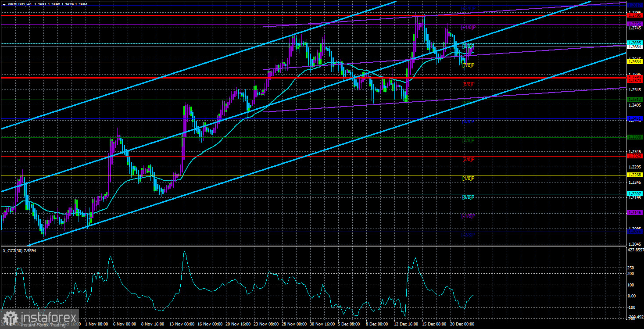Click the purple 1.2146 price level tag

[x=635, y=212]
